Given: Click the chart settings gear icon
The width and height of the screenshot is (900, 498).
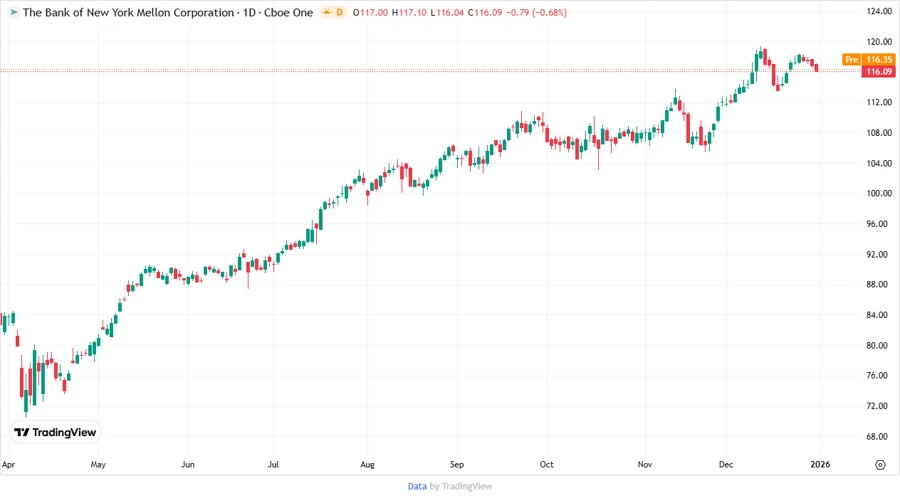Looking at the screenshot, I should click(880, 465).
